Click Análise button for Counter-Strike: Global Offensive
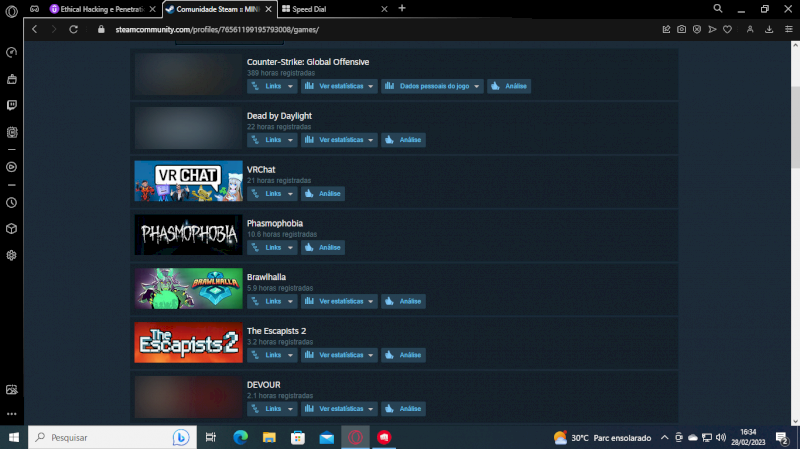The image size is (800, 449). [509, 86]
